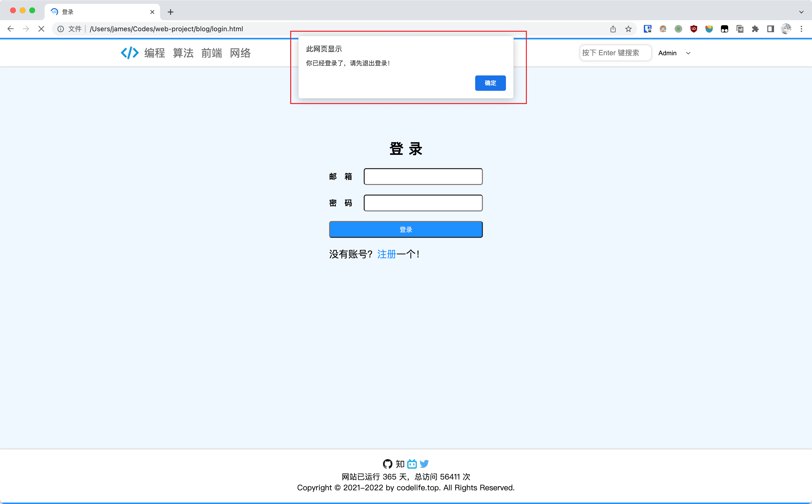
Task: Open the extensions puzzle icon
Action: [755, 29]
